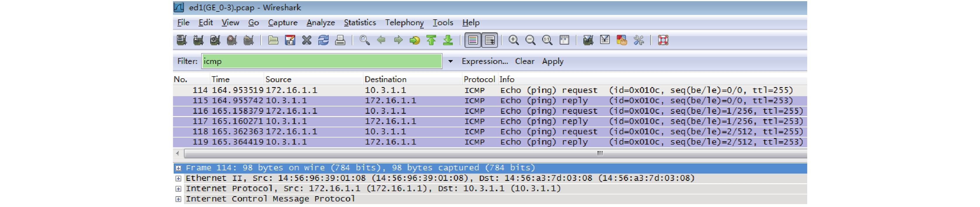Open help lifebuoy icon
This screenshot has height=207, width=980.
(x=663, y=40)
